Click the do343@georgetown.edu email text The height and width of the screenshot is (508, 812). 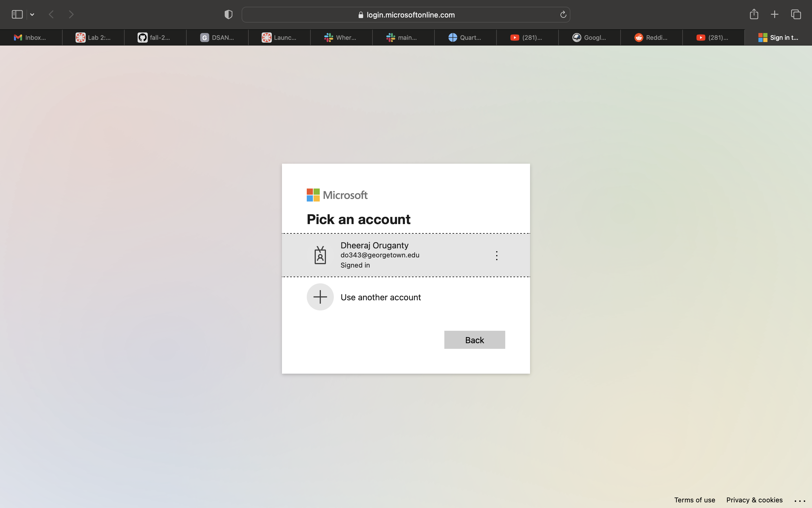[x=380, y=255]
